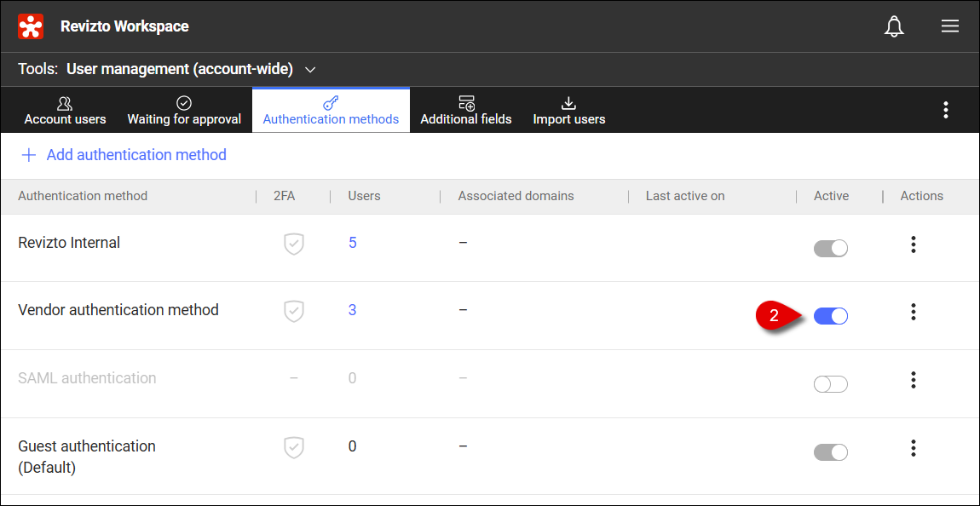
Task: Click the 2FA shield for Revizto Internal
Action: tap(294, 243)
